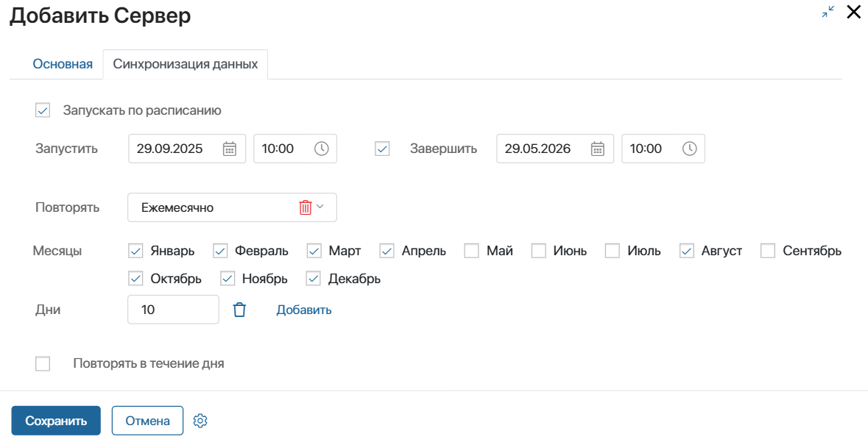Switch to the Основная tab
868x445 pixels.
click(63, 64)
